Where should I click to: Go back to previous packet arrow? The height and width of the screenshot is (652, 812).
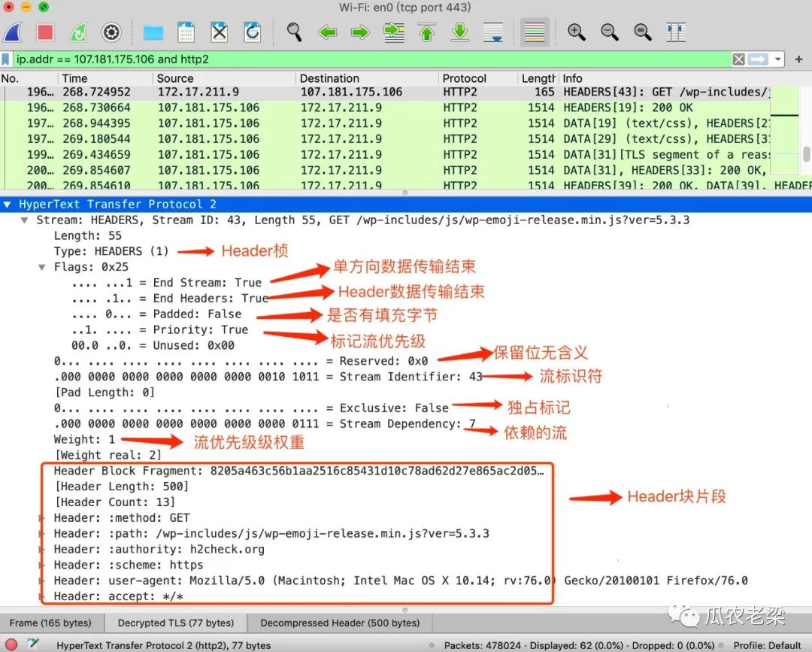(x=328, y=32)
